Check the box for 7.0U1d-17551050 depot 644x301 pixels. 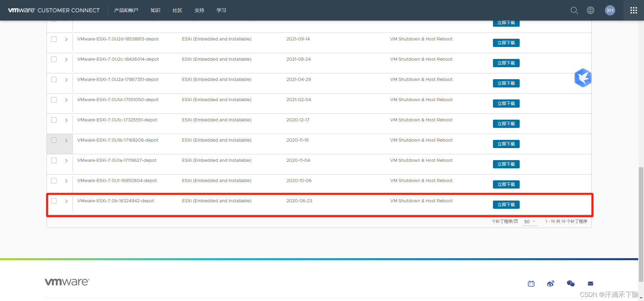tap(54, 100)
